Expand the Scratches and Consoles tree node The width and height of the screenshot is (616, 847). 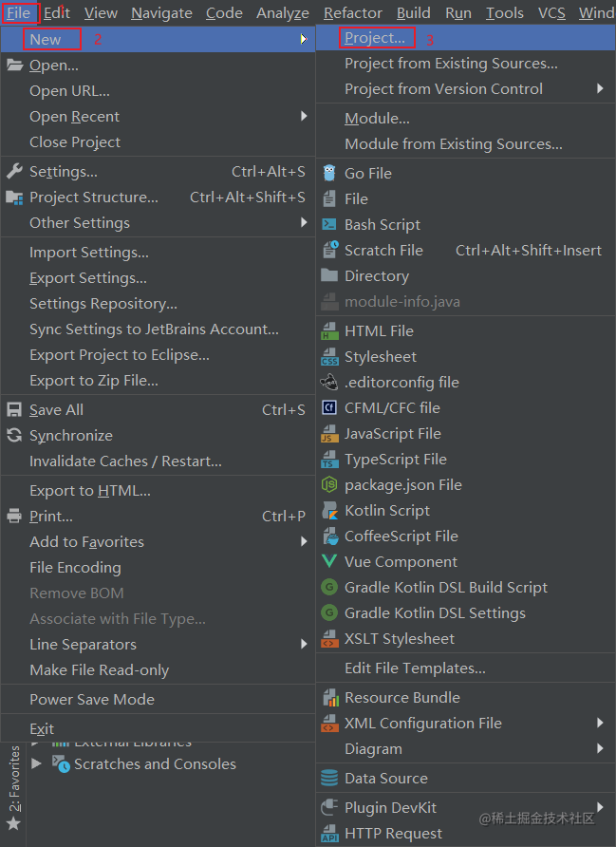click(37, 763)
